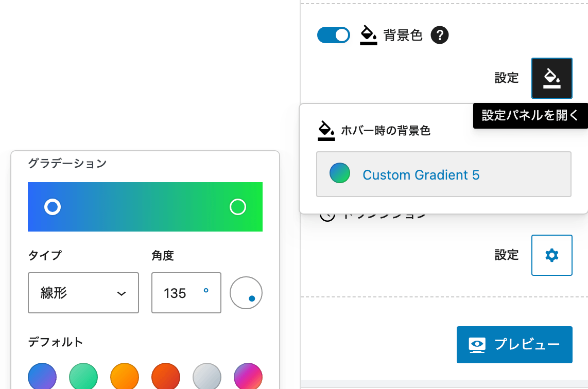This screenshot has width=588, height=389.
Task: Toggle the 背景色 background color switch
Action: point(333,35)
